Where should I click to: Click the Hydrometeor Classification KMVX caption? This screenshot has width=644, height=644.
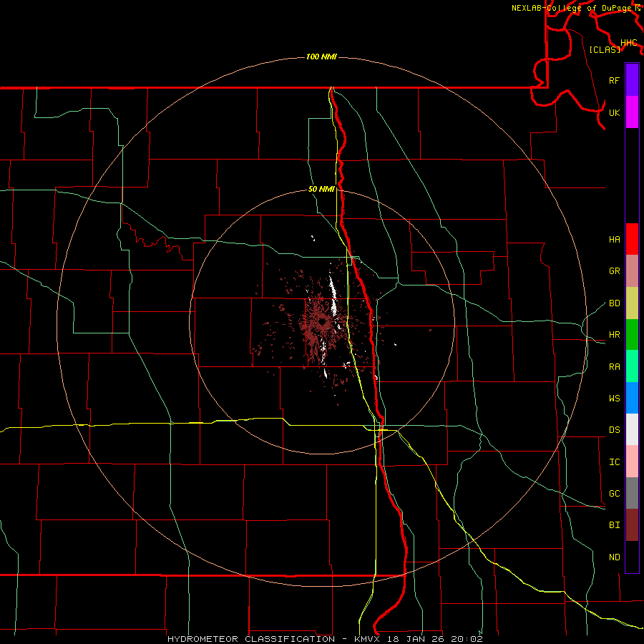pos(325,639)
